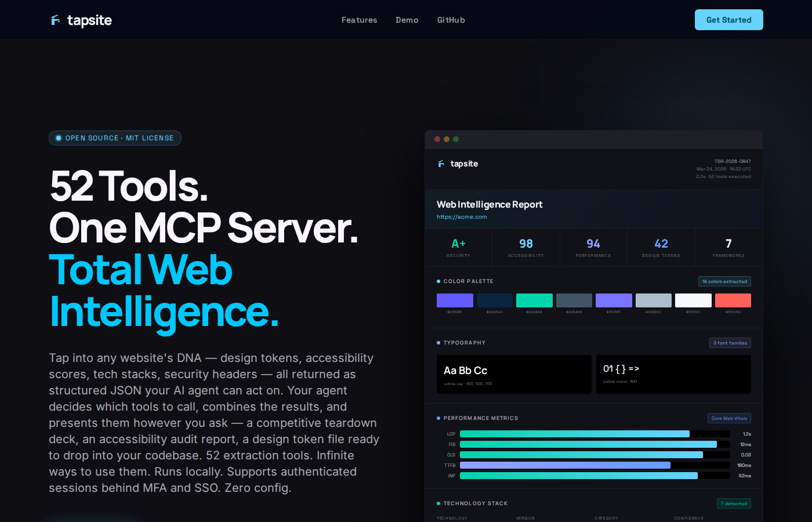Click the 180ms TTFB value
Viewport: 812px width, 522px height.
pyautogui.click(x=744, y=465)
